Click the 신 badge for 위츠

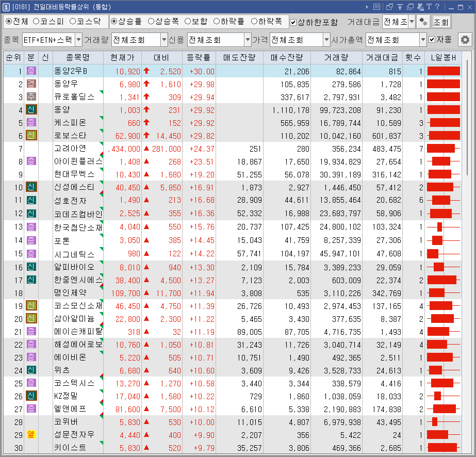[31, 370]
